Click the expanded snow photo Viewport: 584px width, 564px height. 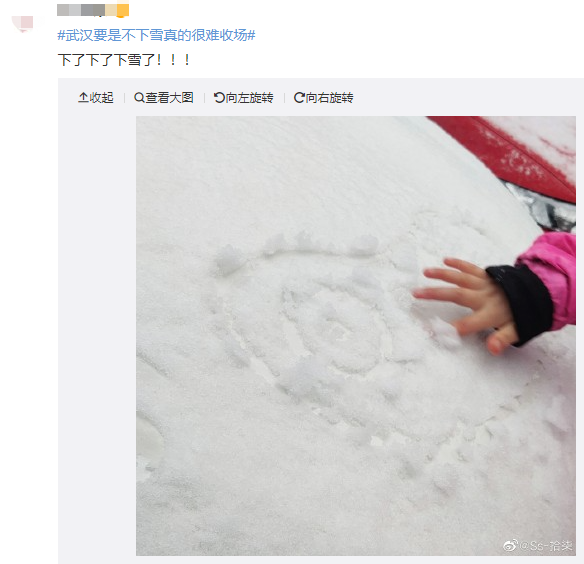pyautogui.click(x=356, y=336)
